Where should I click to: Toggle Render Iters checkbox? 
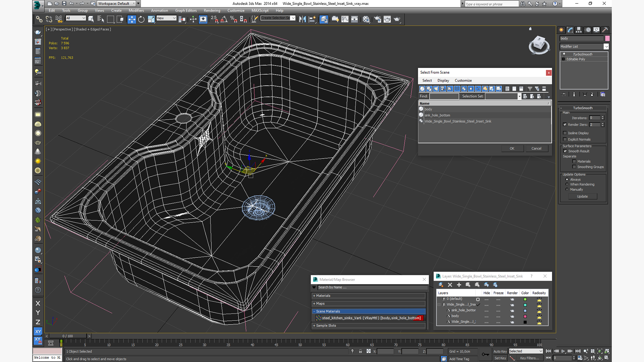565,124
